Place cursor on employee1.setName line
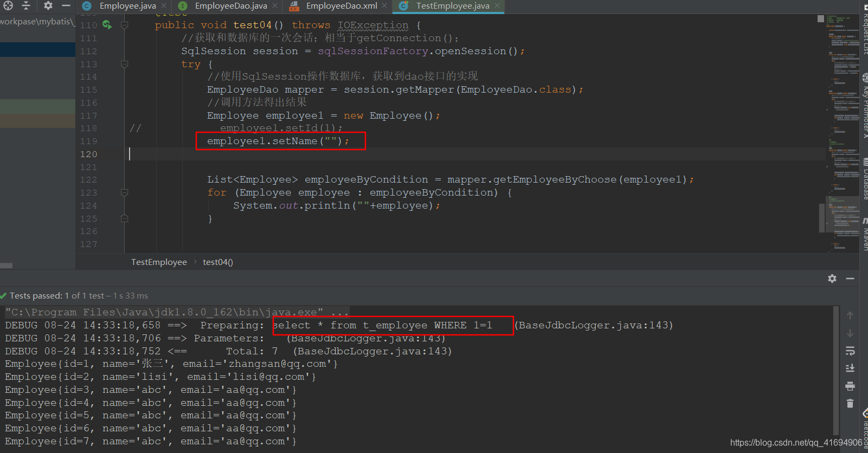 pyautogui.click(x=278, y=141)
